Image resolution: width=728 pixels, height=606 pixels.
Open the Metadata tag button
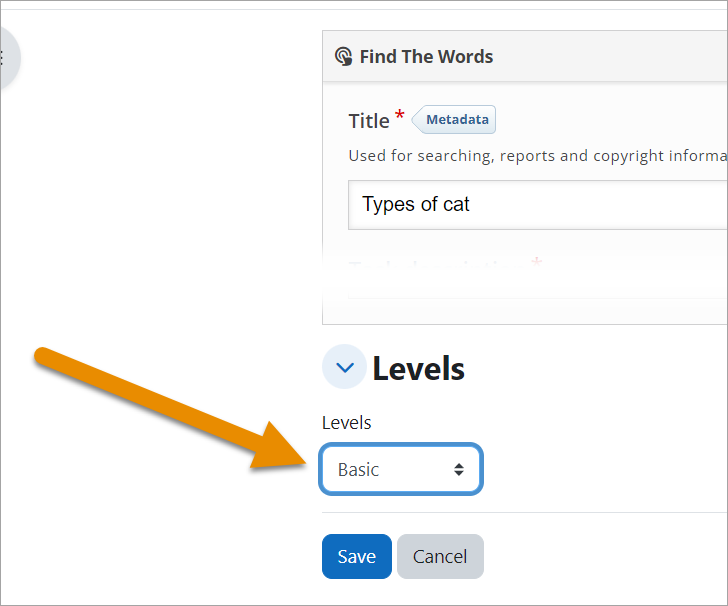click(456, 120)
